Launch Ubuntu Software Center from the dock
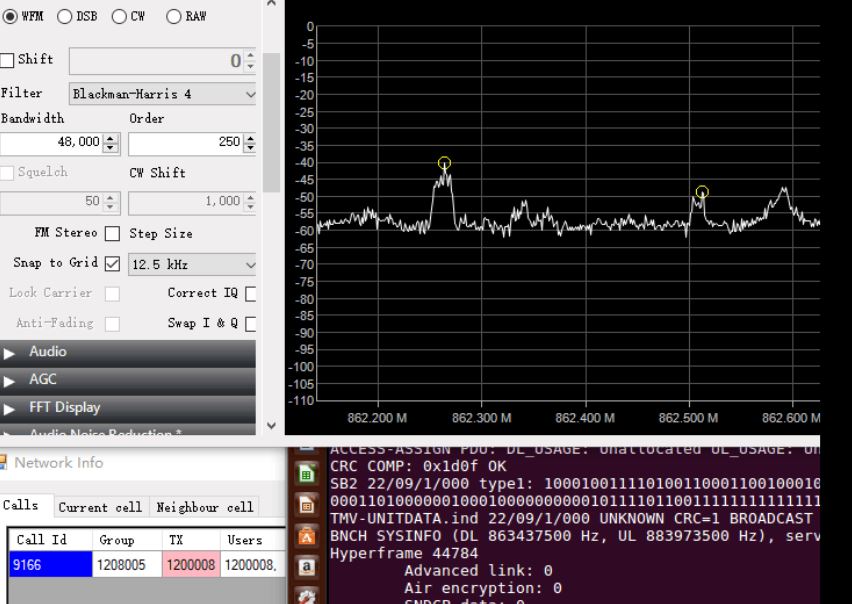 pyautogui.click(x=306, y=537)
